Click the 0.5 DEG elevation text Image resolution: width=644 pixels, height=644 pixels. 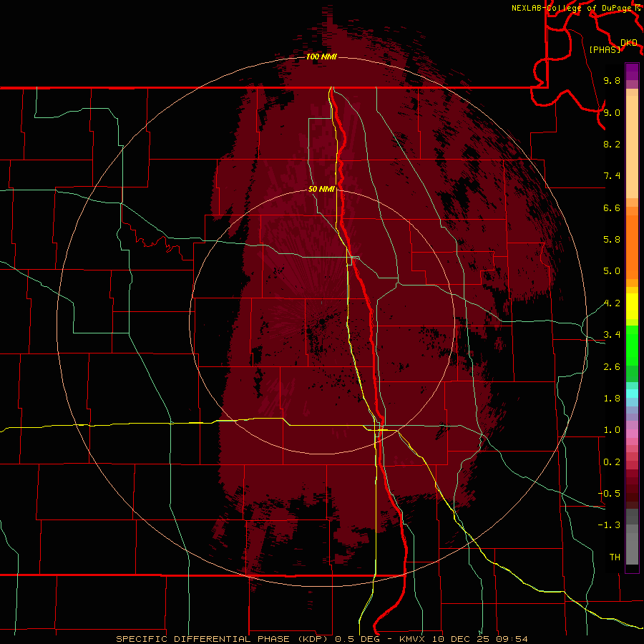pyautogui.click(x=358, y=639)
